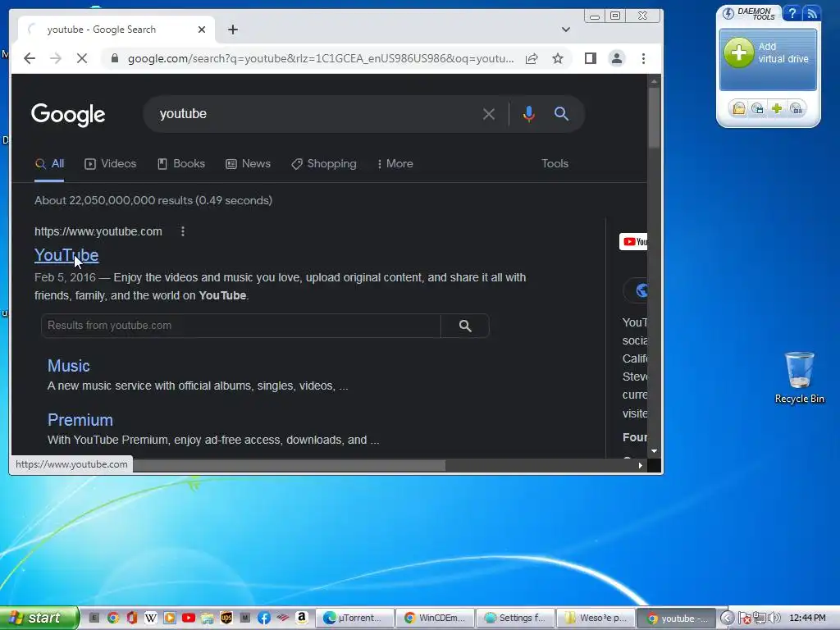Click the volume speaker tray icon
The image size is (840, 630).
point(774,618)
